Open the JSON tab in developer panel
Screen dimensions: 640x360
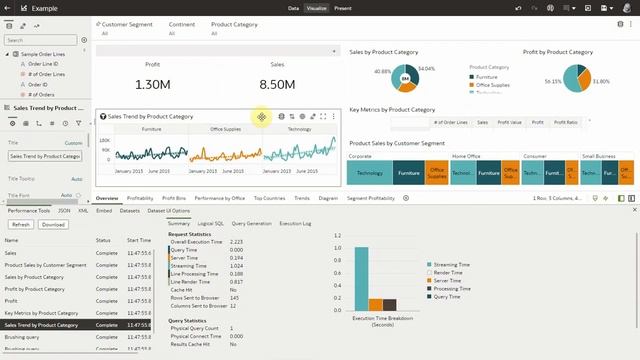coord(64,211)
